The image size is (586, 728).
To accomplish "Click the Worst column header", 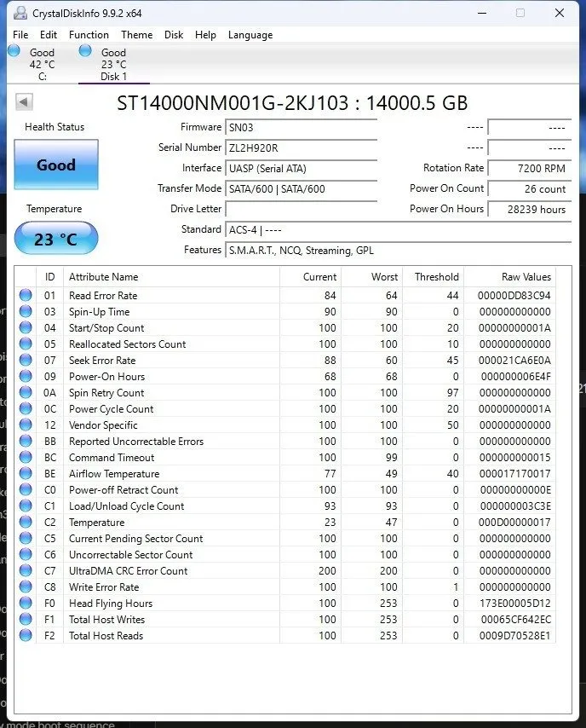I will (371, 277).
